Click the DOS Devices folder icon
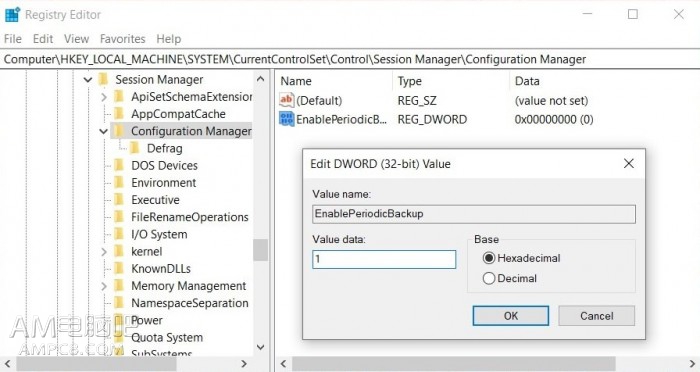 click(x=119, y=165)
